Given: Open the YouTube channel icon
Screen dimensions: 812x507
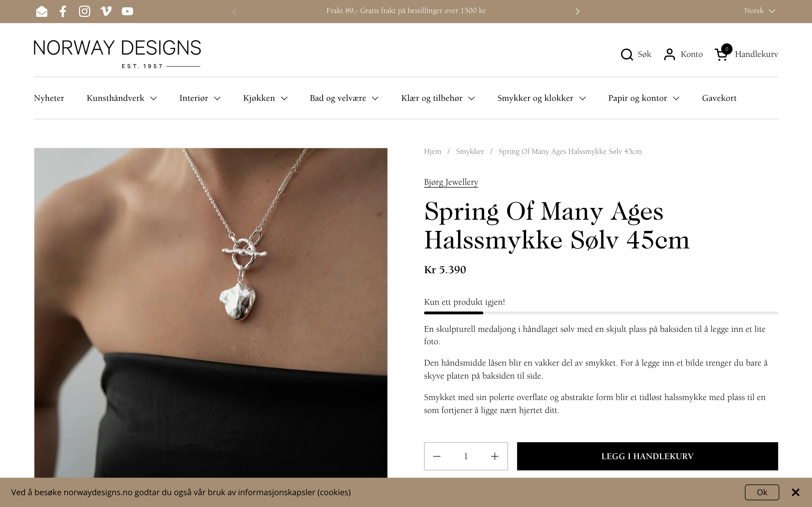Looking at the screenshot, I should click(127, 11).
